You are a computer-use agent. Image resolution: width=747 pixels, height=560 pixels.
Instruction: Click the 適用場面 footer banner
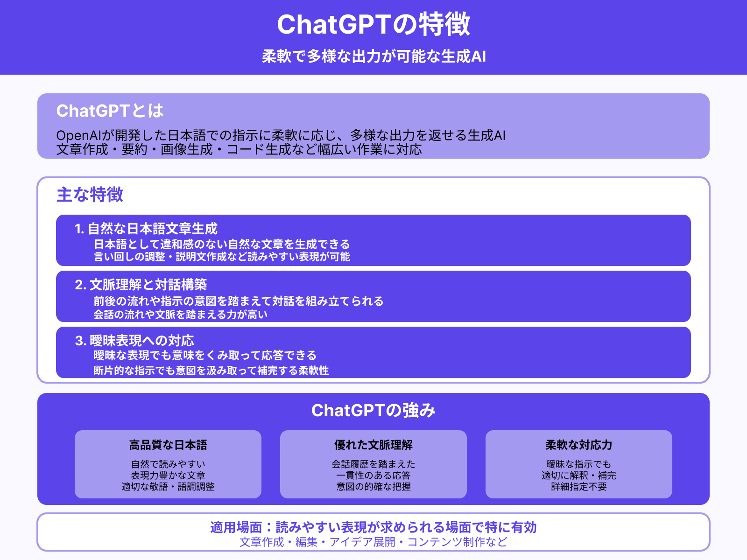coord(373,526)
